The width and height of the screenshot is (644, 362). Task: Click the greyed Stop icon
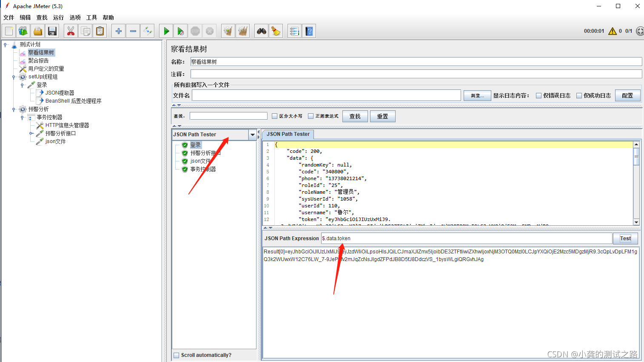coord(195,31)
